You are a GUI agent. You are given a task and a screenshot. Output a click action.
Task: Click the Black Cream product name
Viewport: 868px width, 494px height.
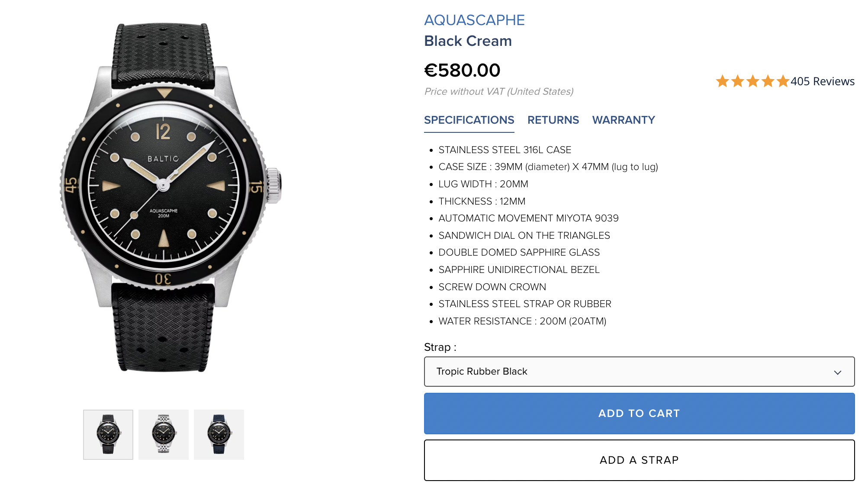click(468, 41)
